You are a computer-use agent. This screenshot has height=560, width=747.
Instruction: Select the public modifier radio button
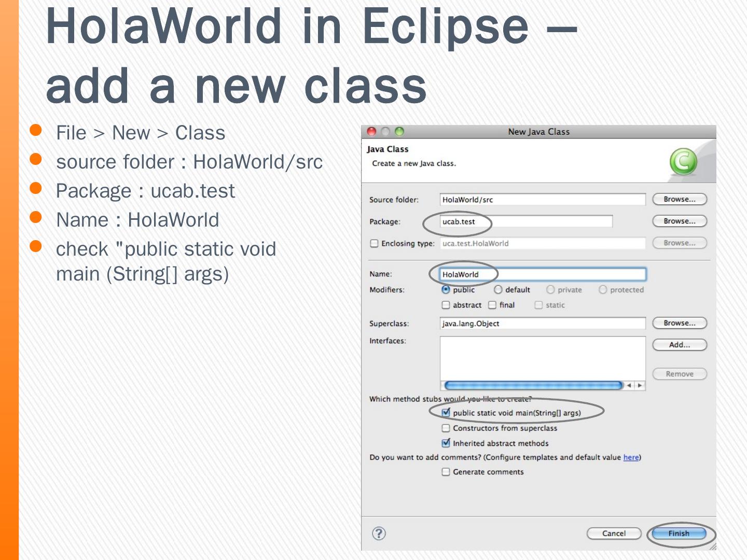(446, 289)
